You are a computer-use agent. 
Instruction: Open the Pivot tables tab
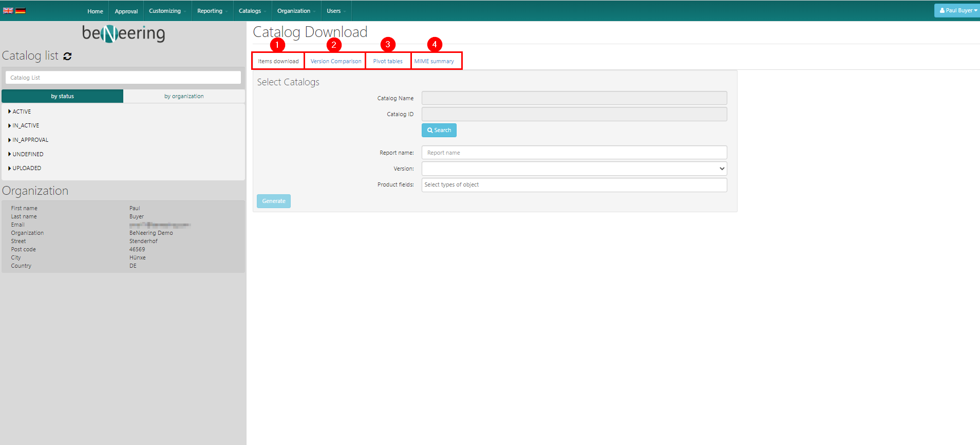tap(388, 61)
